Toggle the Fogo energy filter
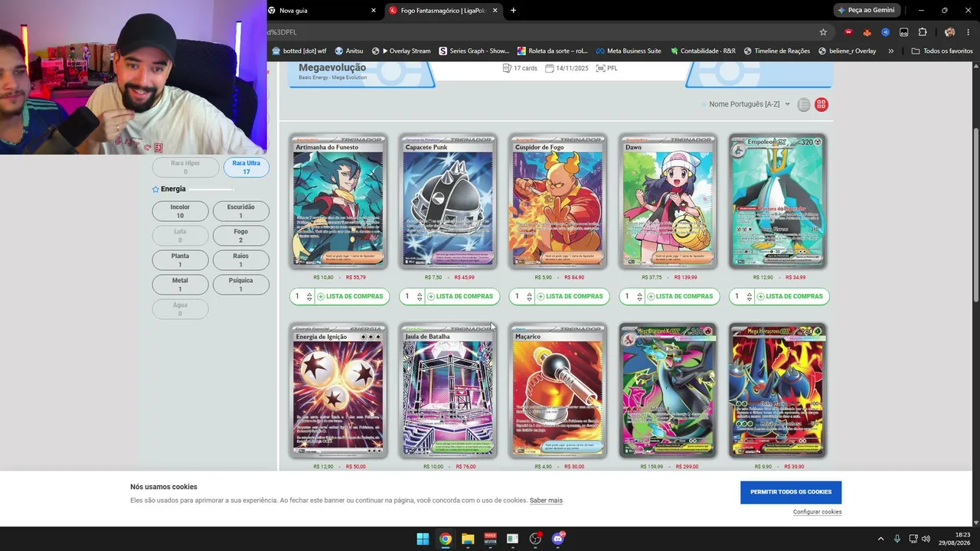 (x=241, y=236)
